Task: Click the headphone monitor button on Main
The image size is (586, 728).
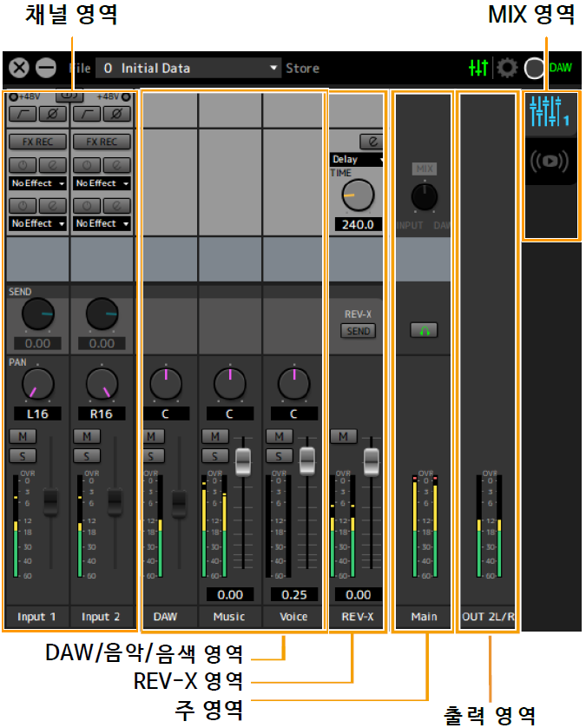Action: (x=425, y=330)
